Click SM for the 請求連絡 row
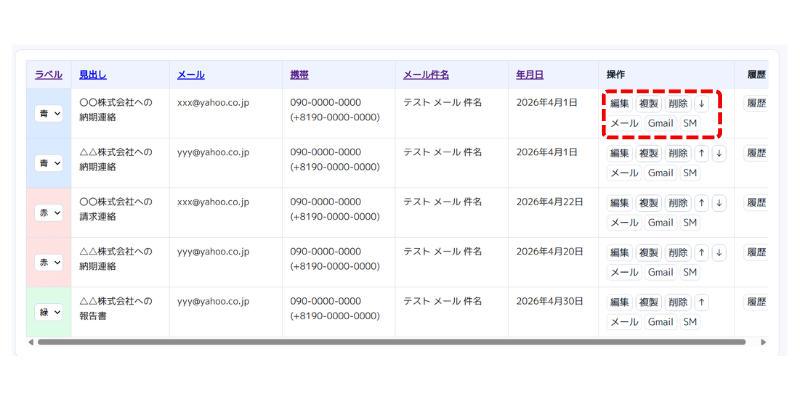This screenshot has height=400, width=800. [690, 222]
